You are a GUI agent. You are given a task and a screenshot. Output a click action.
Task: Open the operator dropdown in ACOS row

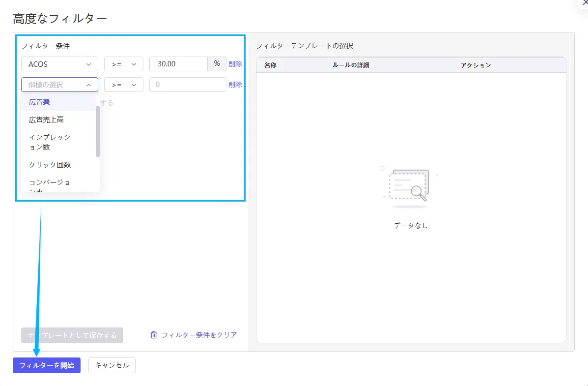click(x=124, y=64)
